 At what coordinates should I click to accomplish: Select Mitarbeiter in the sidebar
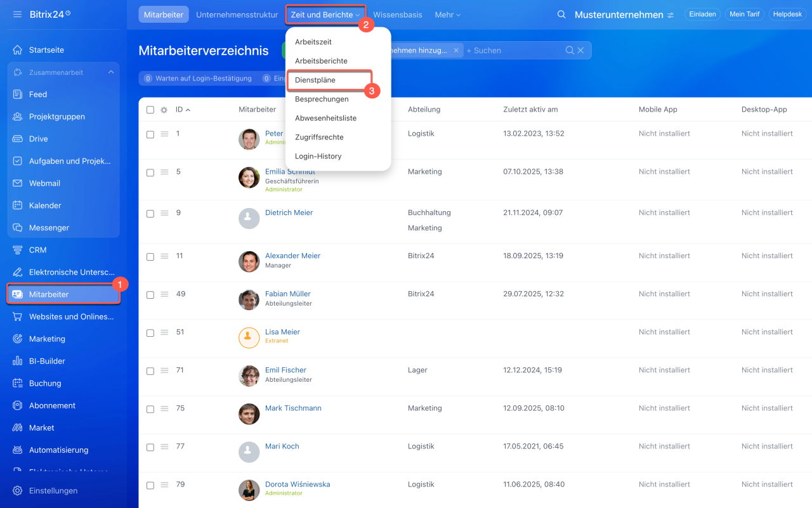[x=63, y=294]
